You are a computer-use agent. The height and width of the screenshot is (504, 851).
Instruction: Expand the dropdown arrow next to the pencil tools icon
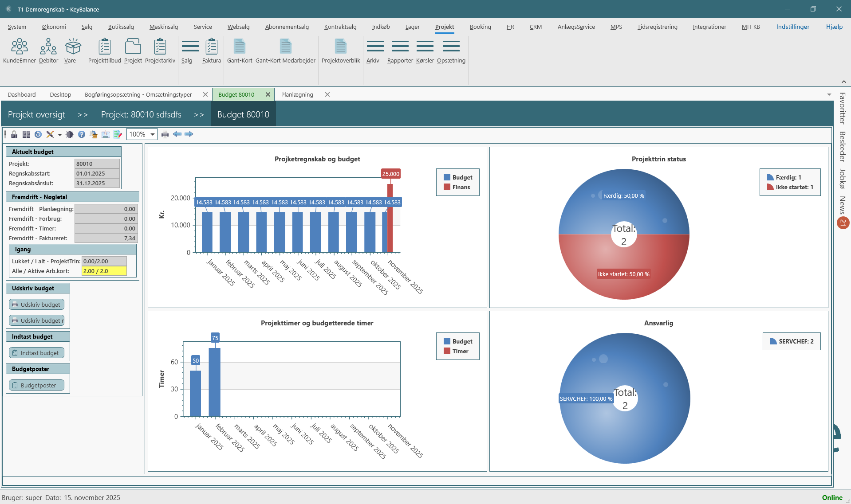[x=59, y=135]
